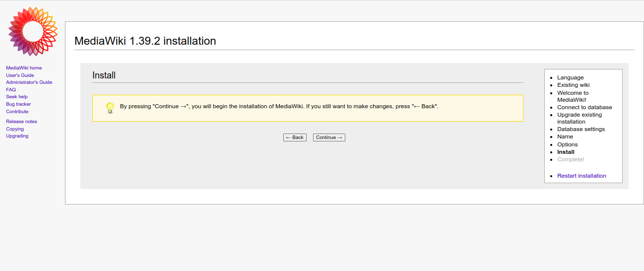644x271 pixels.
Task: Open the Upgrading link
Action: (x=17, y=136)
